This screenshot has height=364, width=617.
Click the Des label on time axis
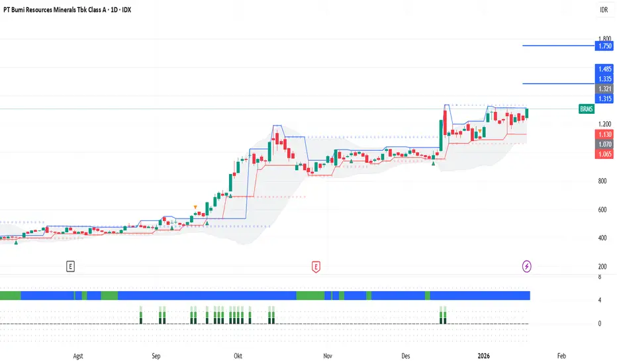[405, 356]
